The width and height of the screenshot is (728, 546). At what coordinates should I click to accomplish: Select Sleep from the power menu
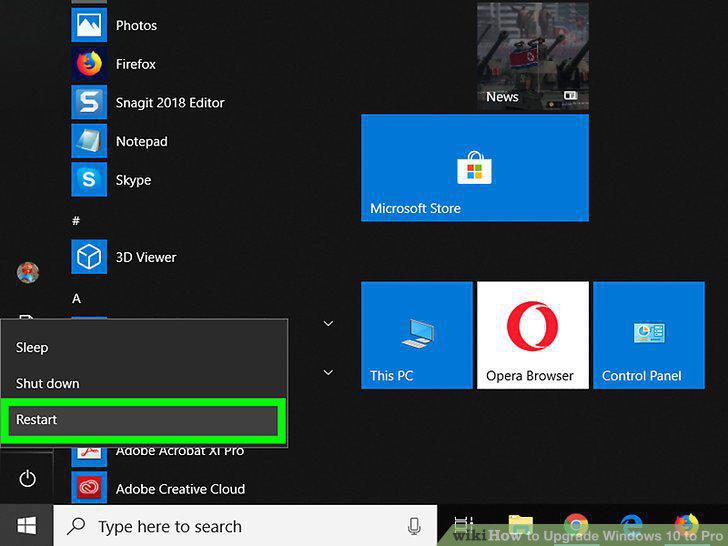coord(144,347)
